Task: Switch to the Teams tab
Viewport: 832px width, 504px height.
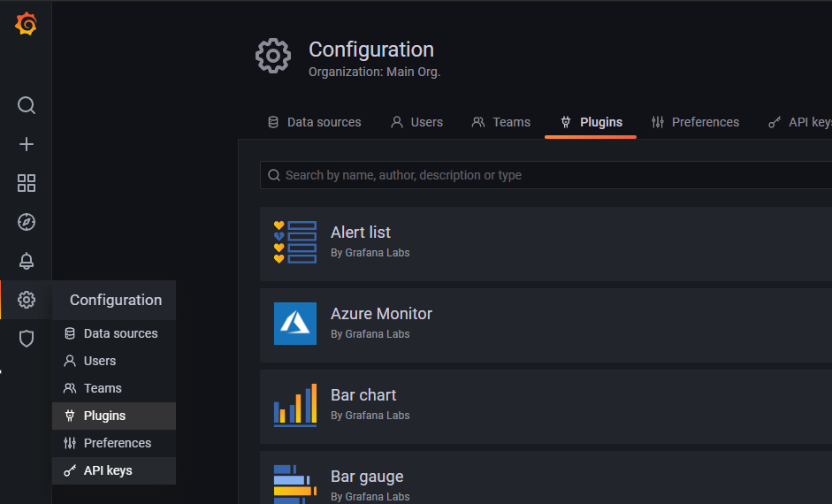Action: (x=501, y=122)
